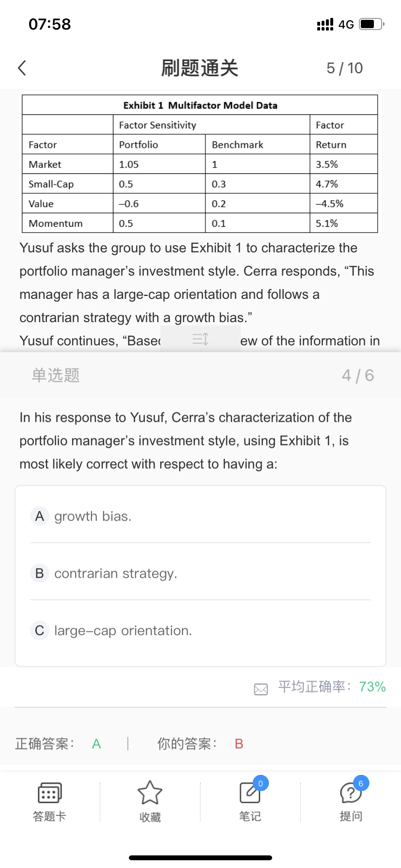Tap your answer B text
The height and width of the screenshot is (868, 401).
point(239,744)
